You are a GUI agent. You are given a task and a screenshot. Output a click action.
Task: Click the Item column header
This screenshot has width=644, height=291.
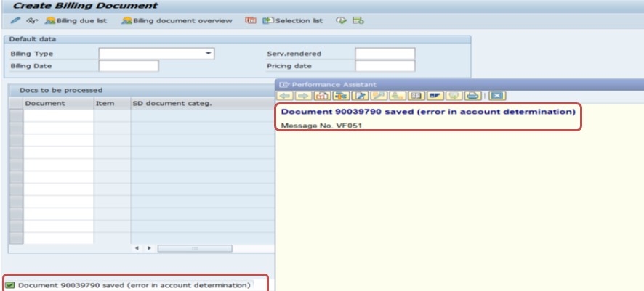(112, 103)
